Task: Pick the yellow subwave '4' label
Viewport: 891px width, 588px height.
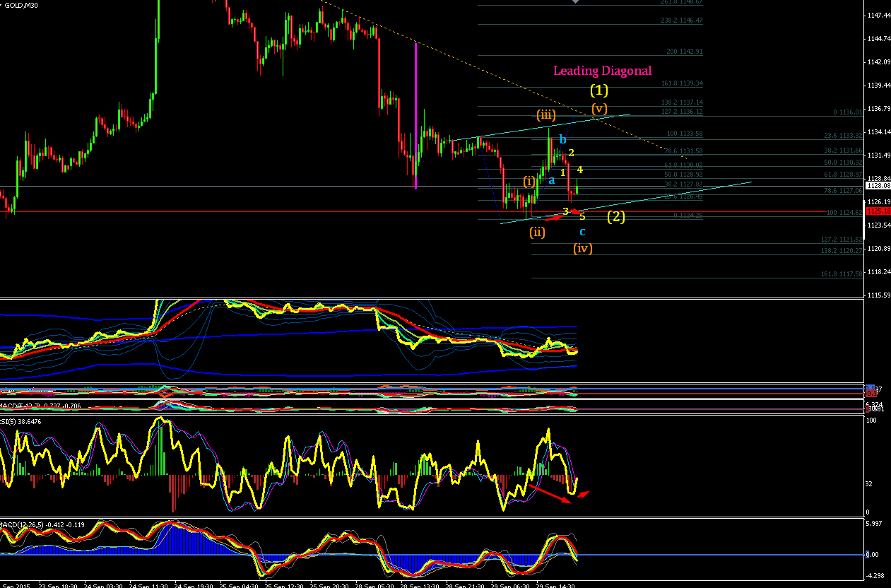Action: pyautogui.click(x=579, y=170)
